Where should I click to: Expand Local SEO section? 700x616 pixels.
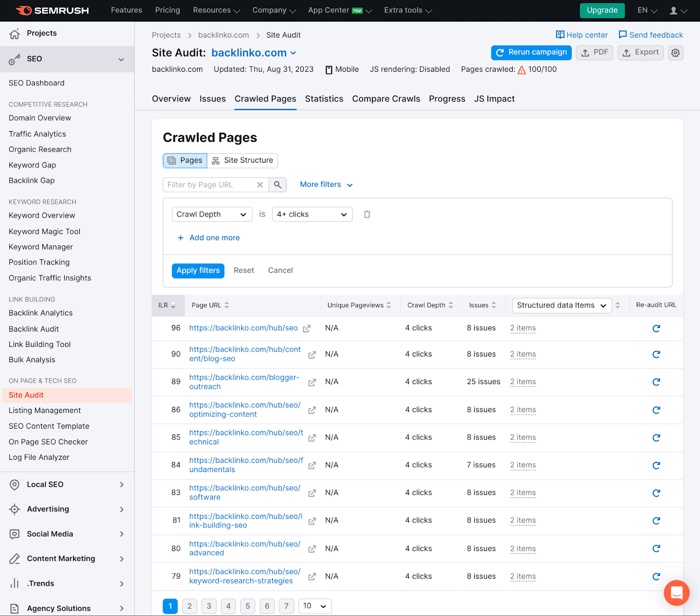[x=67, y=485]
